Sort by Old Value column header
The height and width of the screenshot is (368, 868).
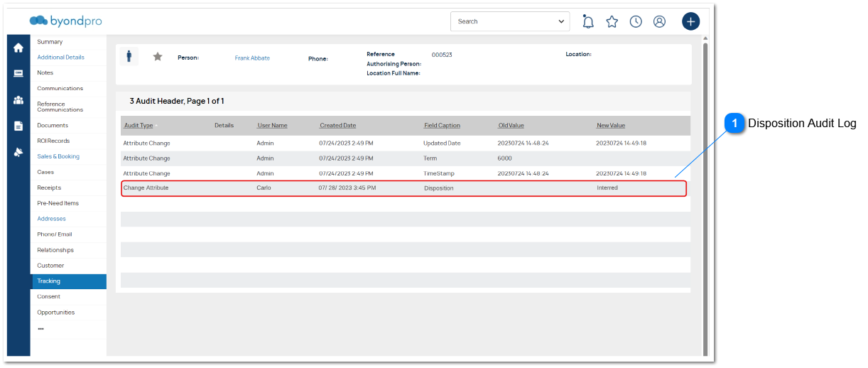point(511,126)
